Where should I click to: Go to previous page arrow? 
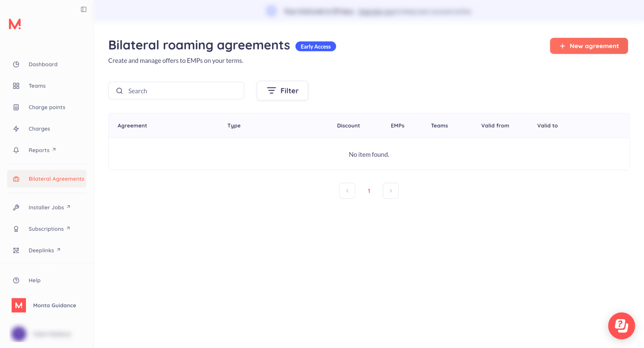[347, 191]
